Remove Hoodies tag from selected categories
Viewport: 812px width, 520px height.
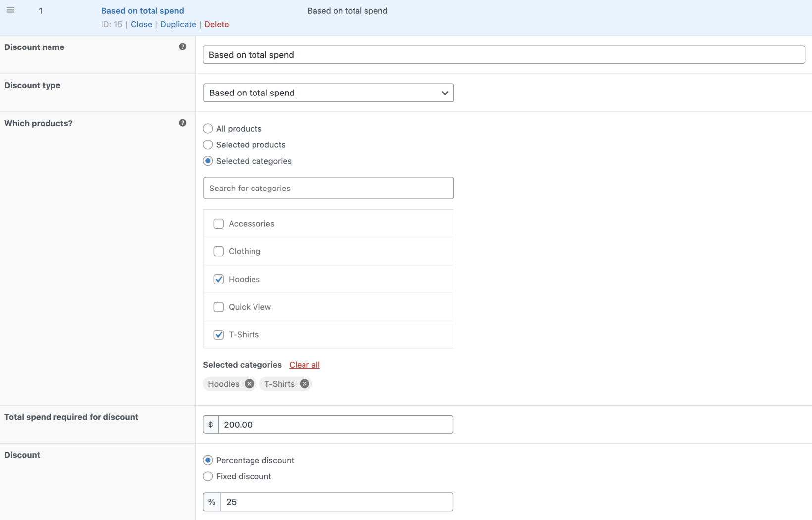[250, 384]
